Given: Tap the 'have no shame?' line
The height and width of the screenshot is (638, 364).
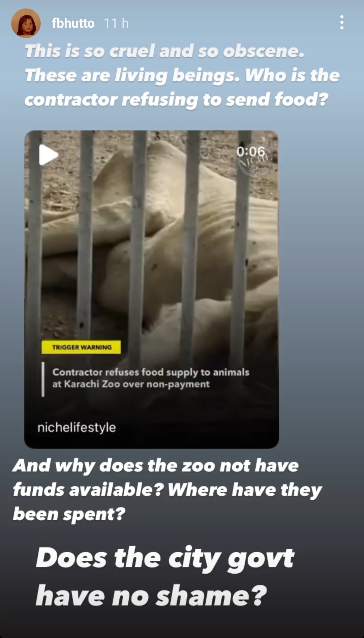Looking at the screenshot, I should (151, 596).
